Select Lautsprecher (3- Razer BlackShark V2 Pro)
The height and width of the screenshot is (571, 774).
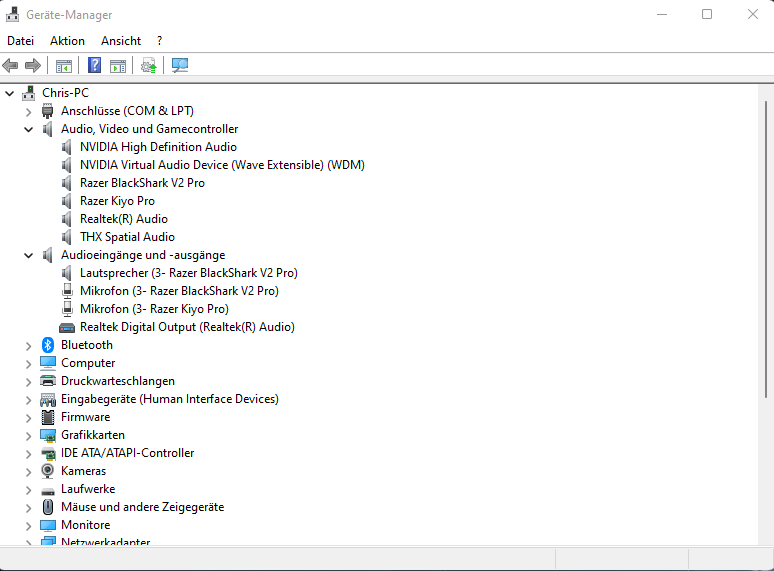(x=189, y=273)
